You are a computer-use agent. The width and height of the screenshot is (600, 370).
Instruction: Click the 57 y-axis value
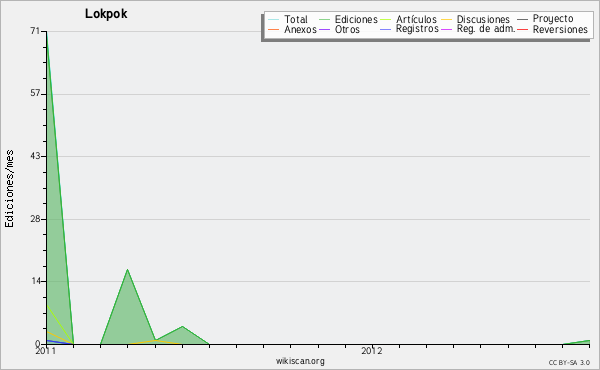click(x=35, y=93)
